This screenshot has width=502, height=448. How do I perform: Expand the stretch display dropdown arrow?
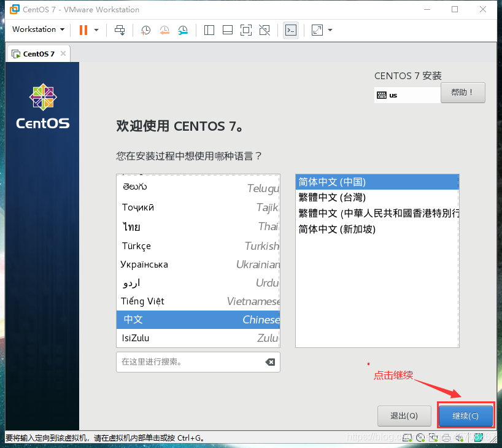[330, 30]
